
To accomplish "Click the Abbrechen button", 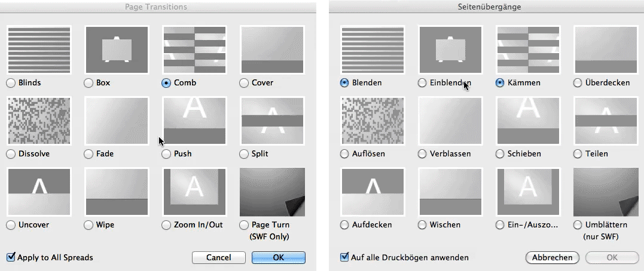I will tap(552, 257).
